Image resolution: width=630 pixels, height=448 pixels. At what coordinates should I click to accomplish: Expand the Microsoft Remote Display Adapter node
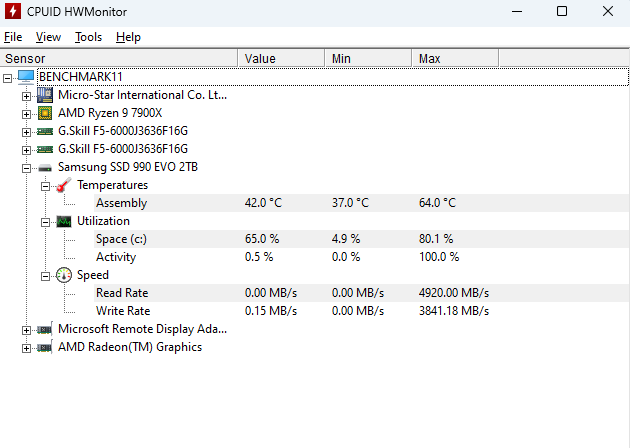(x=27, y=329)
